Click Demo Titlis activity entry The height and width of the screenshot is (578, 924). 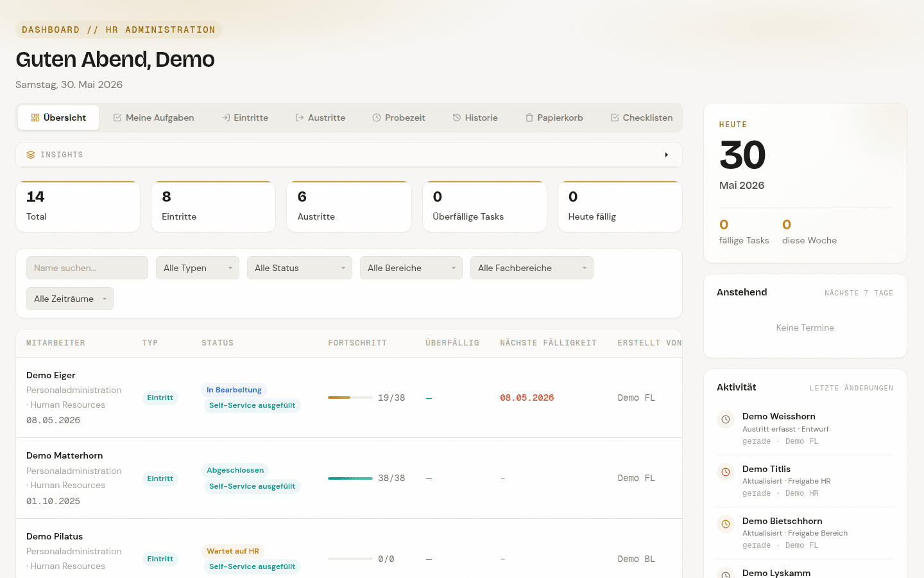pos(805,481)
